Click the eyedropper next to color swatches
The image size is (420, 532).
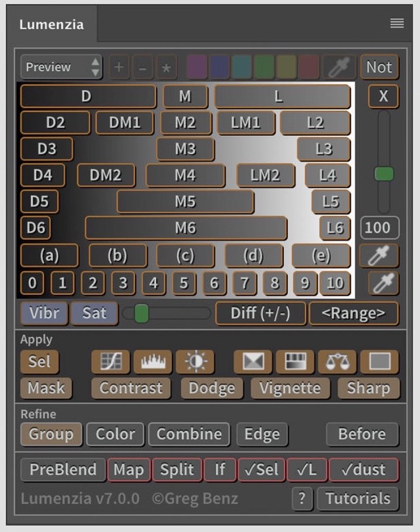click(x=339, y=67)
